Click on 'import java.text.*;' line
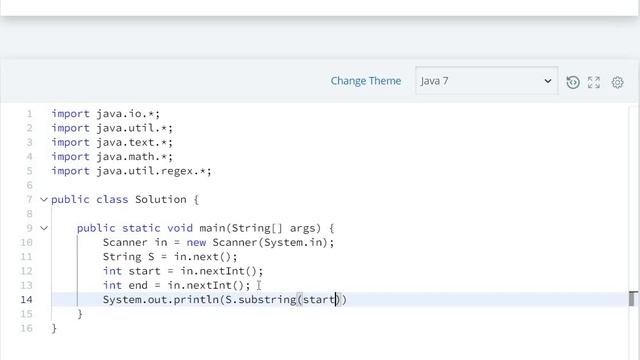 pyautogui.click(x=112, y=142)
